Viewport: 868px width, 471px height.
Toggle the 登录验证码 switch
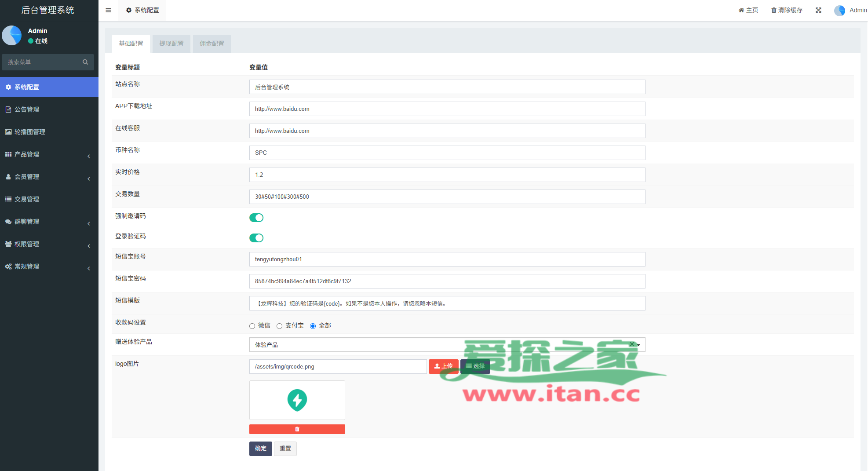coord(256,238)
